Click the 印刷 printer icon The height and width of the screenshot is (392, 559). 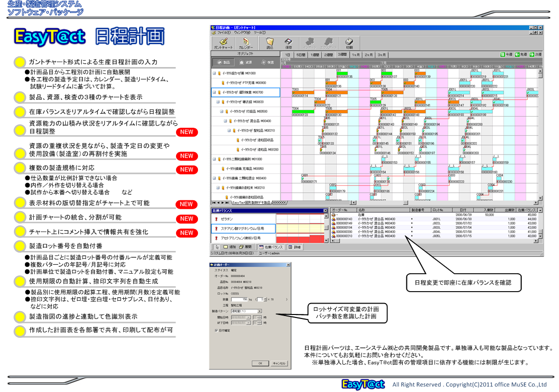[x=349, y=43]
